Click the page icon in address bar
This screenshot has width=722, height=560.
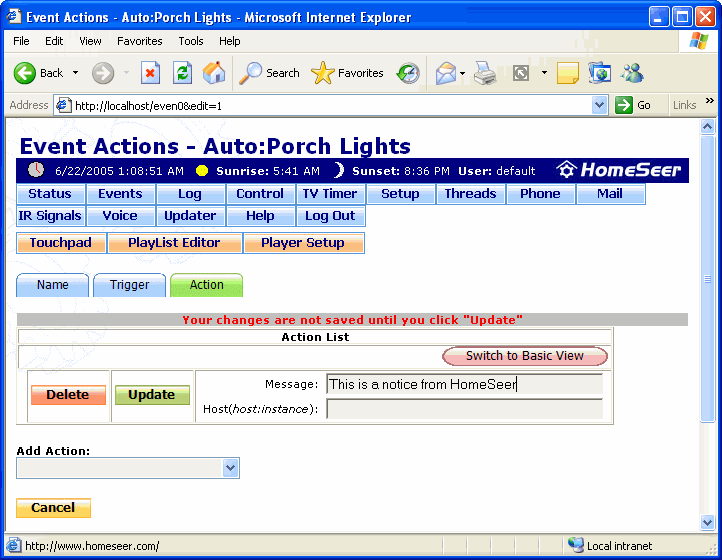63,105
